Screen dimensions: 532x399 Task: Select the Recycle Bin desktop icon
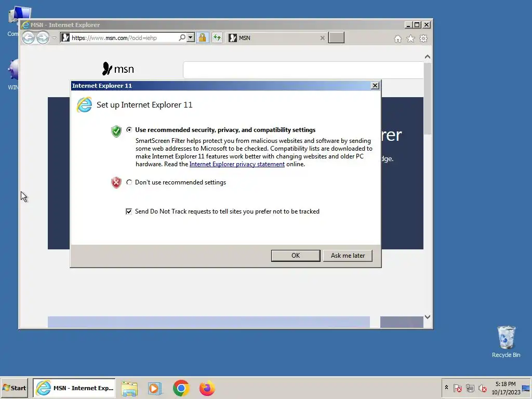coord(506,342)
